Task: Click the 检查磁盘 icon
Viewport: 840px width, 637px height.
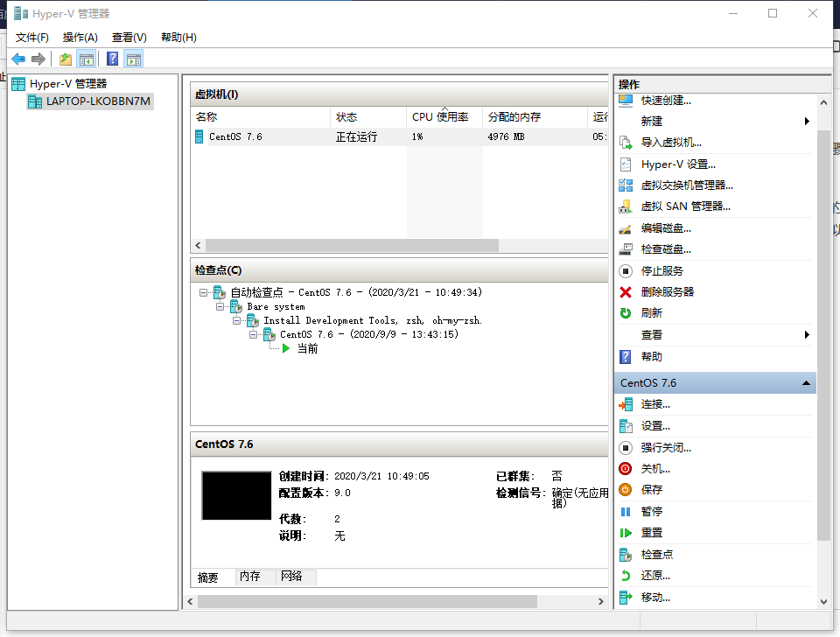Action: [625, 249]
